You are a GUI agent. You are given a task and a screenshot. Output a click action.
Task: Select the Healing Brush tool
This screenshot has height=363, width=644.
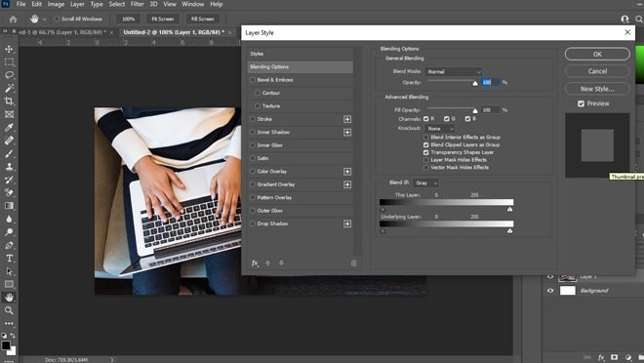click(x=9, y=141)
